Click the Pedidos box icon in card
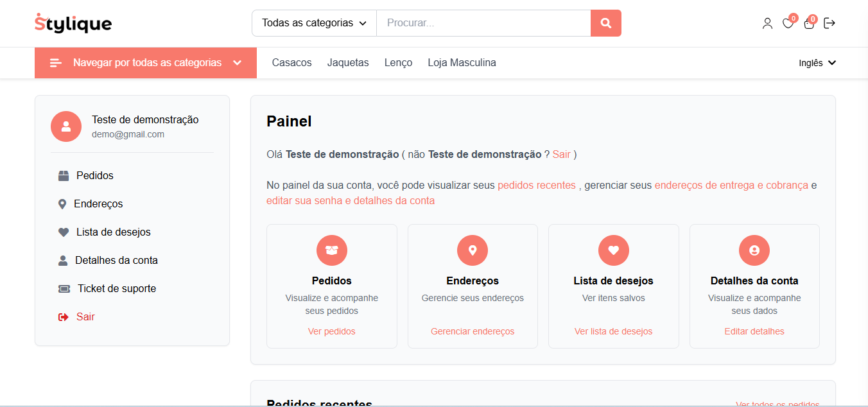868x407 pixels. (331, 250)
